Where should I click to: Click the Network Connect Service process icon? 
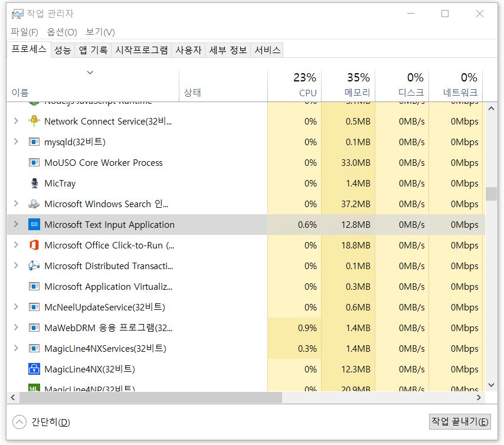(34, 121)
